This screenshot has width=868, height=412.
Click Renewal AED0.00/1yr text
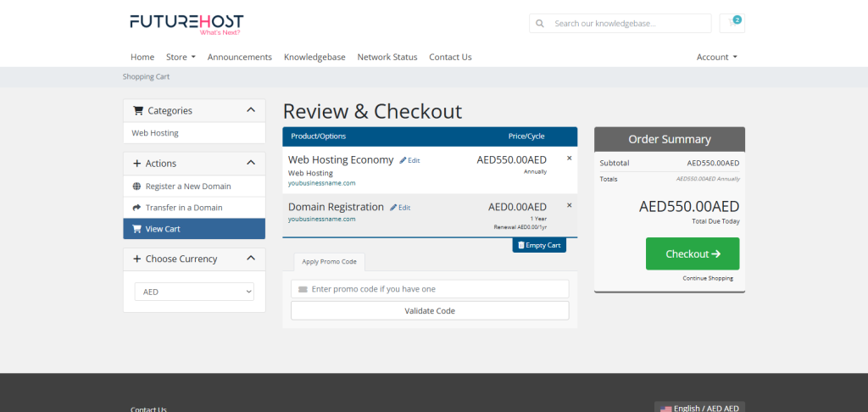(x=520, y=227)
